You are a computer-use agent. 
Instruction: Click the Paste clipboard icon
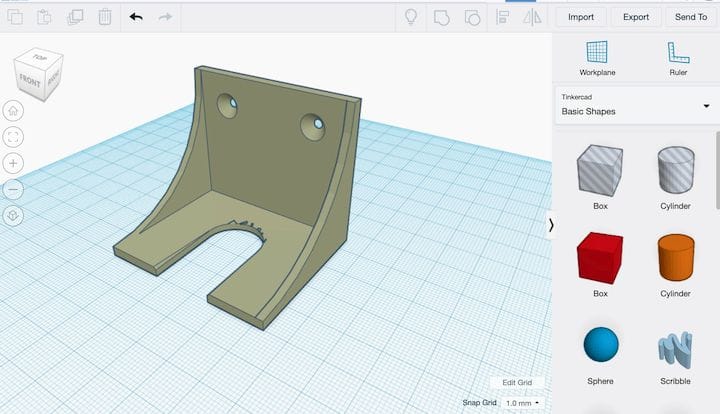(x=44, y=17)
